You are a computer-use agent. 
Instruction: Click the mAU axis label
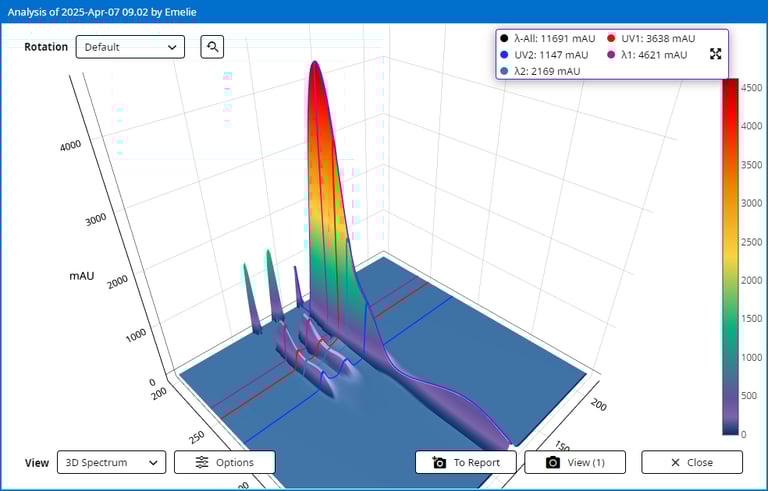(82, 275)
